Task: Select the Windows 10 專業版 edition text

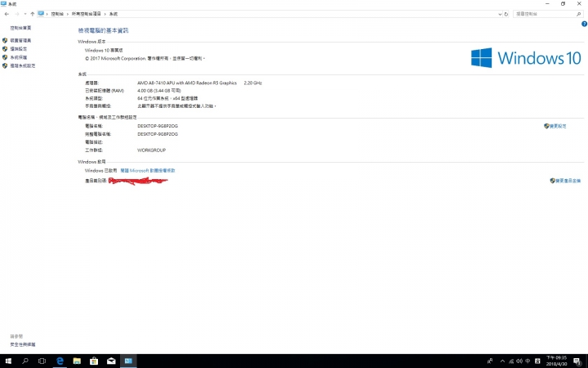Action: (x=104, y=50)
